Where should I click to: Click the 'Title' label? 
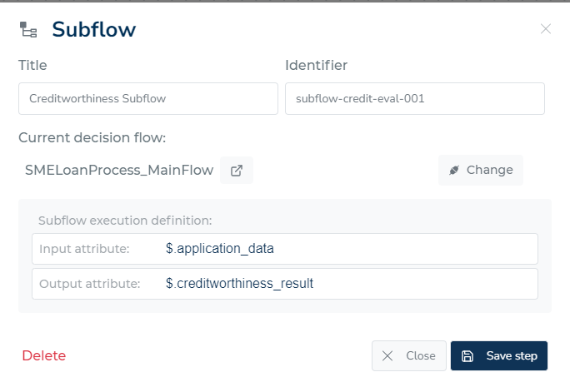coord(32,65)
